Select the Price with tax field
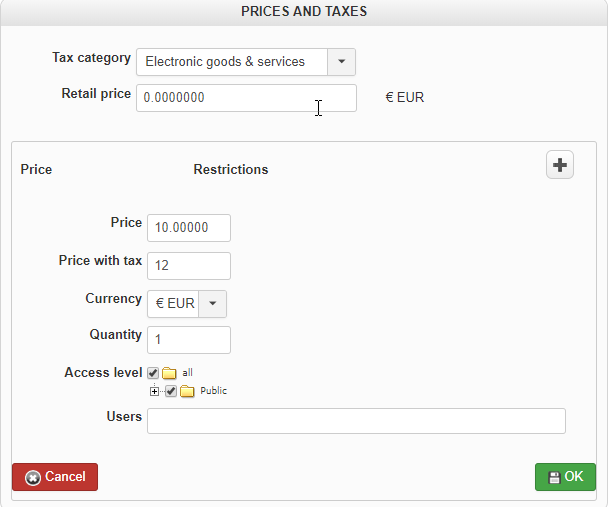 188,266
